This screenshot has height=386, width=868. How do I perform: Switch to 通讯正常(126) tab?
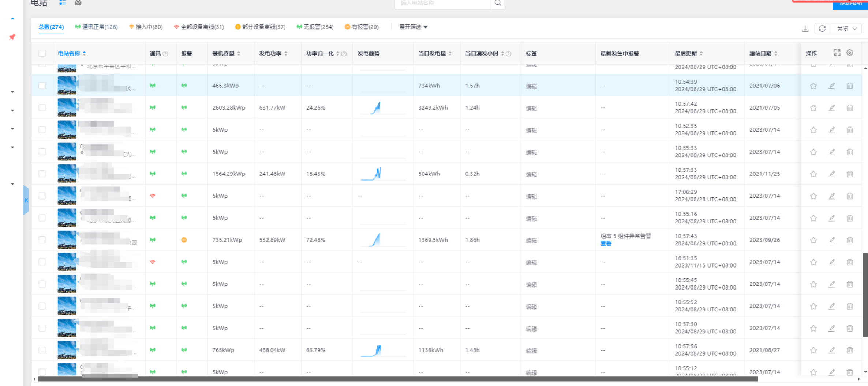[x=97, y=27]
